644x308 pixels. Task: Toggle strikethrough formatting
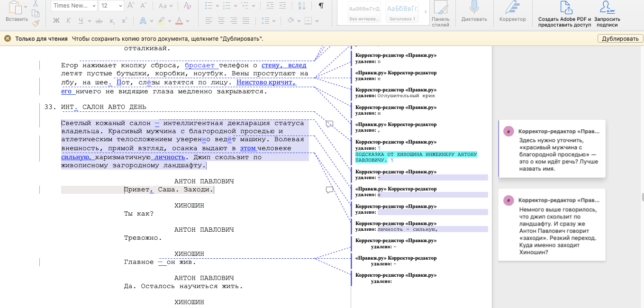click(x=99, y=20)
